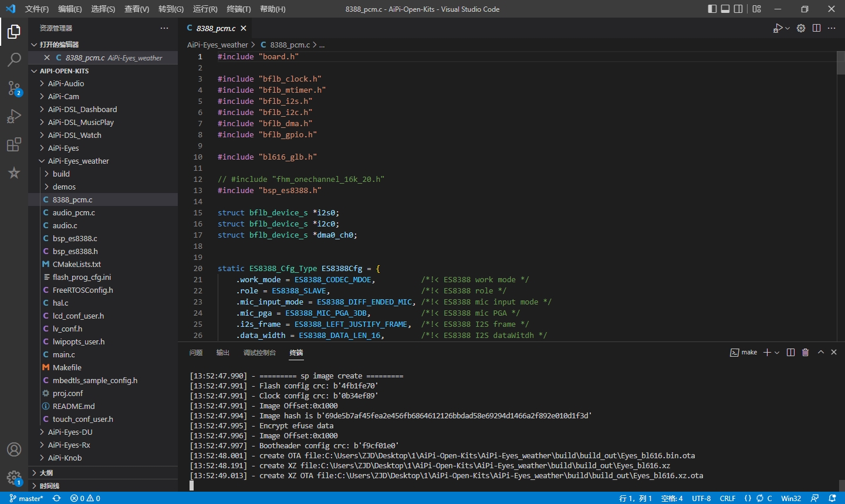Viewport: 845px width, 504px height.
Task: Open the 运行(R) menu
Action: point(205,9)
